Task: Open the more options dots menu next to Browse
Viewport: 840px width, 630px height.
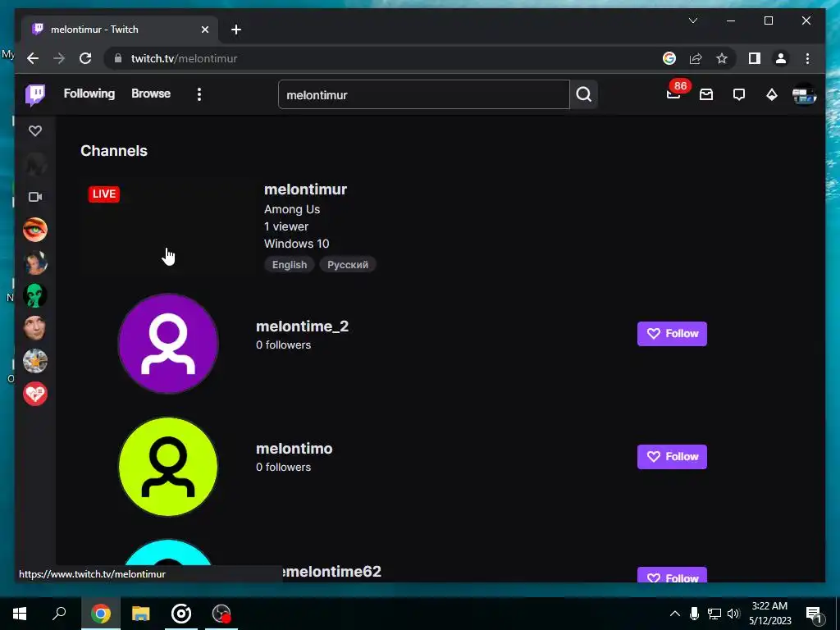Action: pos(199,95)
